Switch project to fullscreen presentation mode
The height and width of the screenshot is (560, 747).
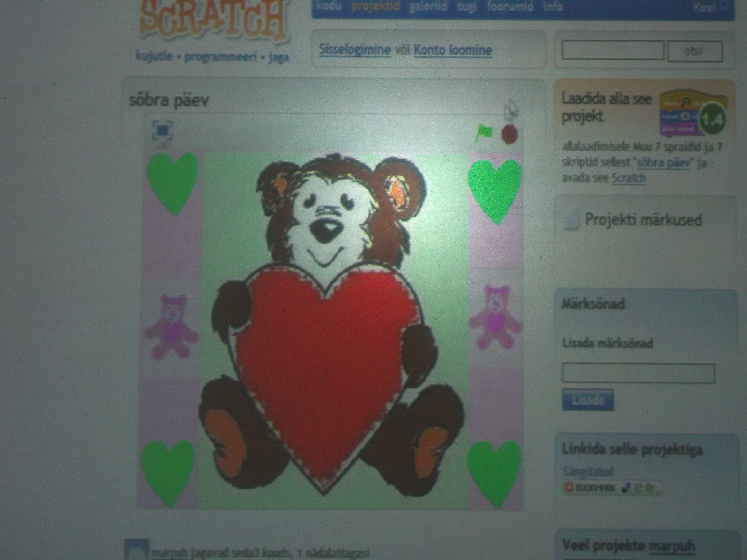point(162,131)
